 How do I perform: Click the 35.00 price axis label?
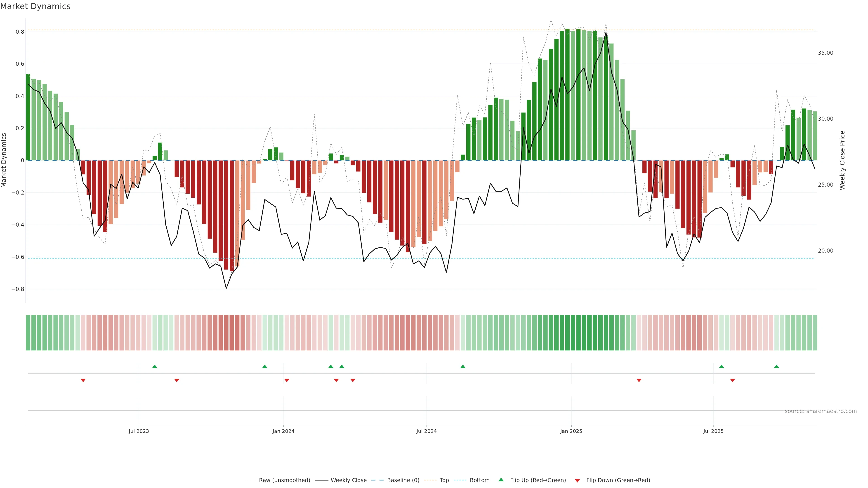click(x=825, y=53)
